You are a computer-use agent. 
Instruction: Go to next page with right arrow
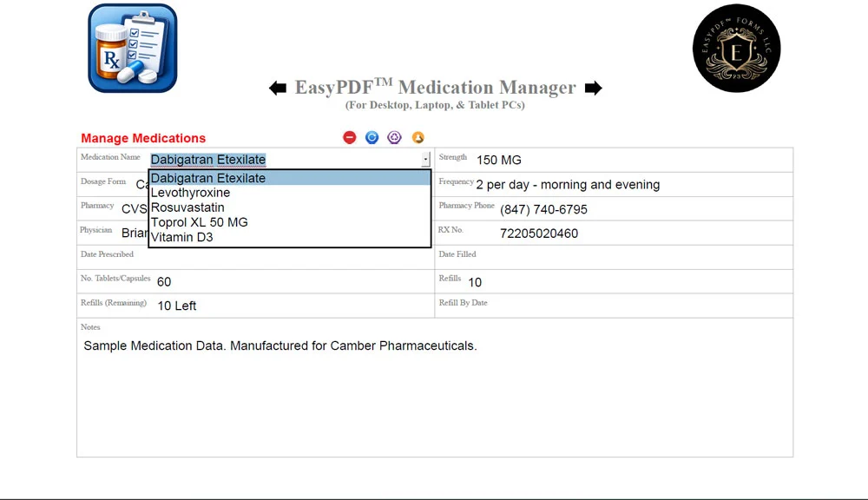[593, 88]
